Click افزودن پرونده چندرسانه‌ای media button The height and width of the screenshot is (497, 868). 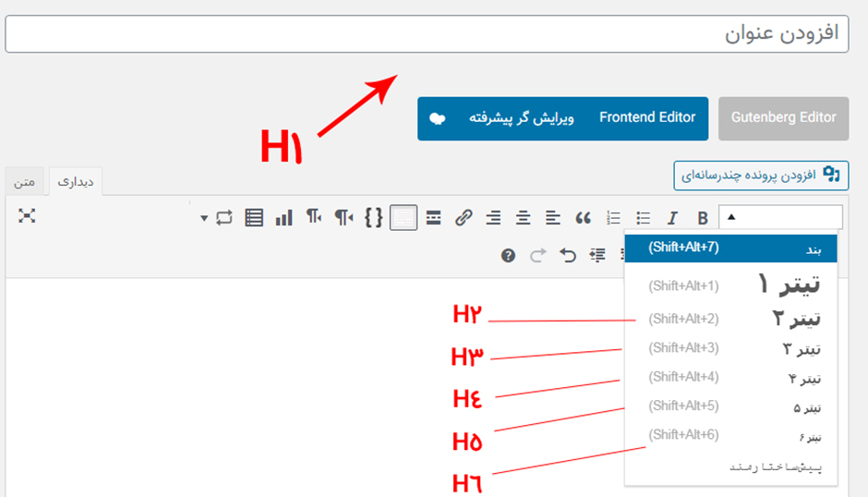[x=761, y=176]
